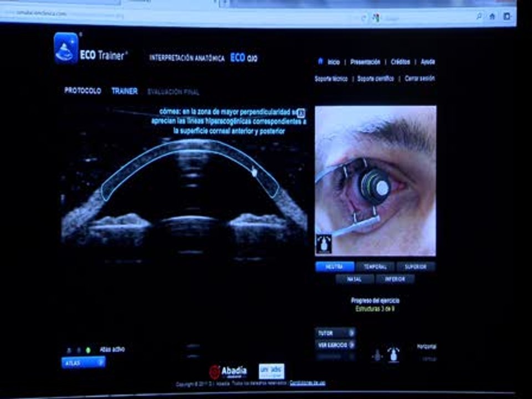Click the browser home icon
This screenshot has width=532, height=399.
pyautogui.click(x=492, y=16)
